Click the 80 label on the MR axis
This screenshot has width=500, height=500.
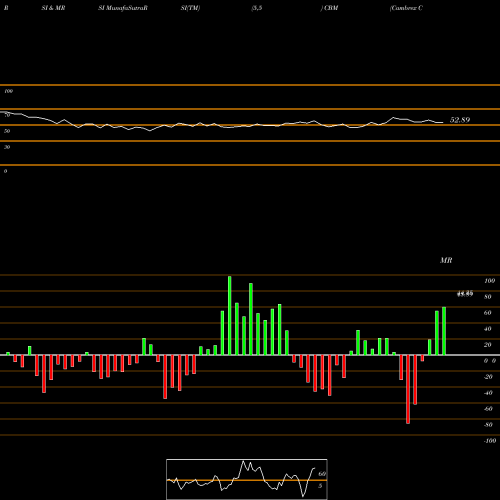point(488,297)
